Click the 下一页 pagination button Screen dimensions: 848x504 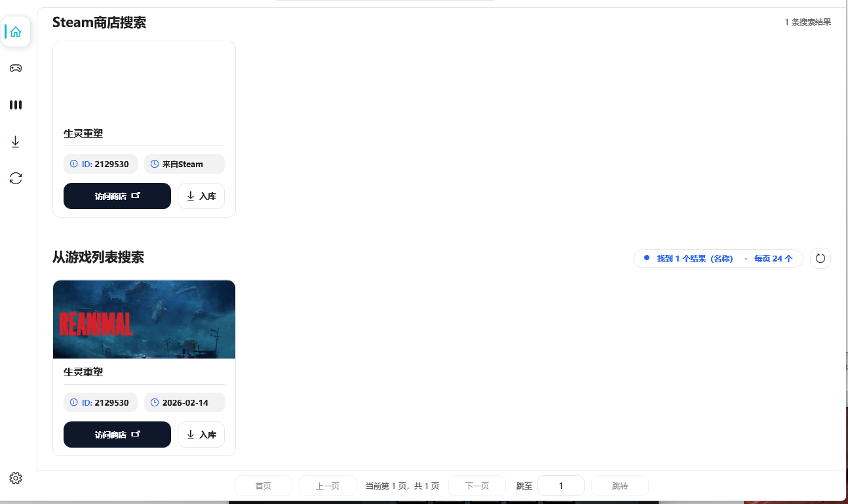click(477, 486)
